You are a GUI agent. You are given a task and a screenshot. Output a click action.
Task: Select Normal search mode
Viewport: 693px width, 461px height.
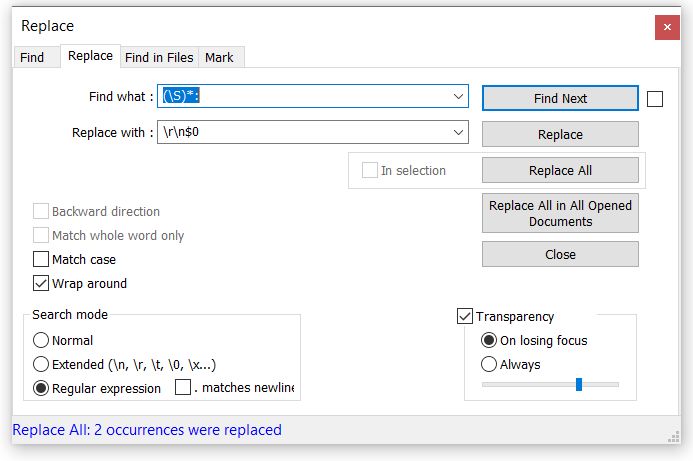tap(41, 340)
